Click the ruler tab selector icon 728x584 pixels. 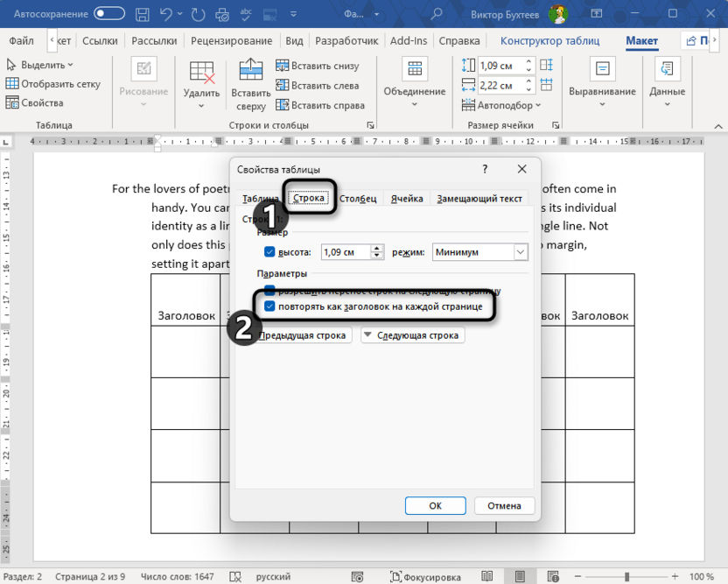(x=6, y=142)
